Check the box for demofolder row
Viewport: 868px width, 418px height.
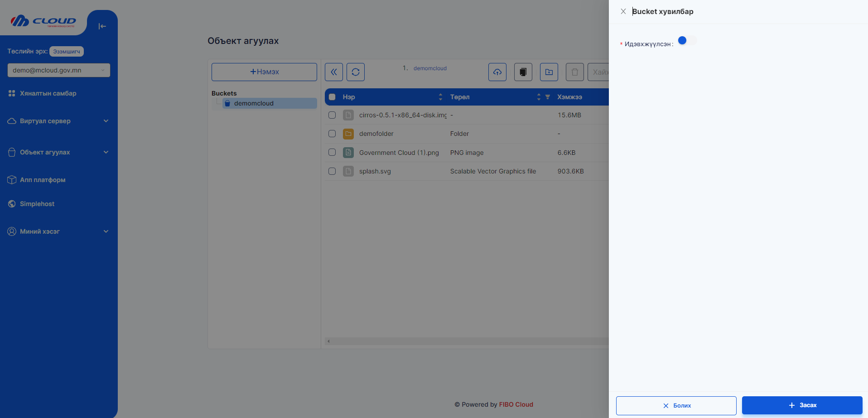tap(332, 134)
